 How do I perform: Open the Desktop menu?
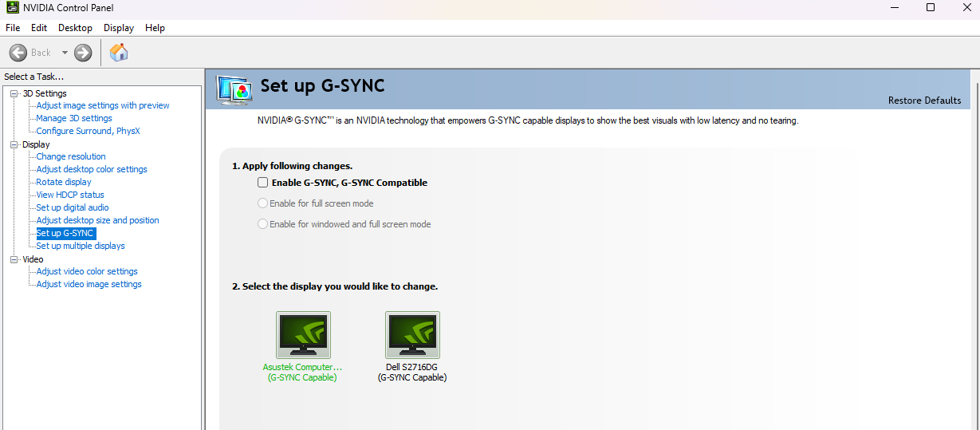pyautogui.click(x=75, y=28)
